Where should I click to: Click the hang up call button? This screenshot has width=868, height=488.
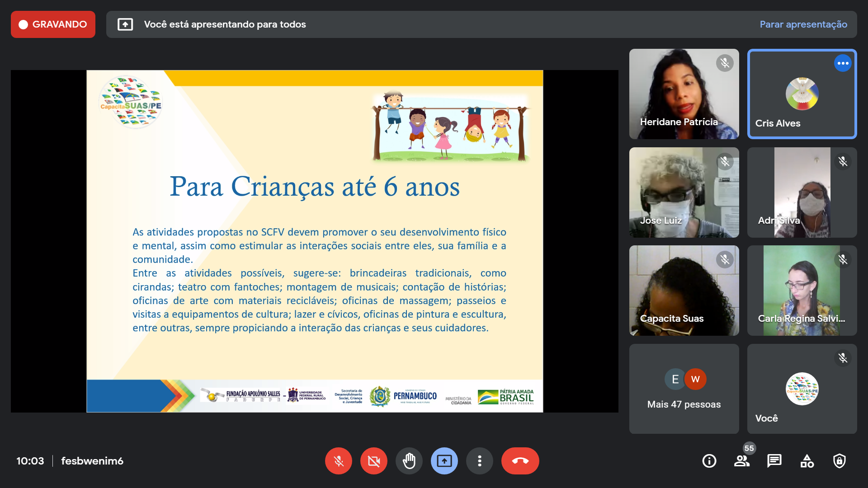(x=520, y=461)
